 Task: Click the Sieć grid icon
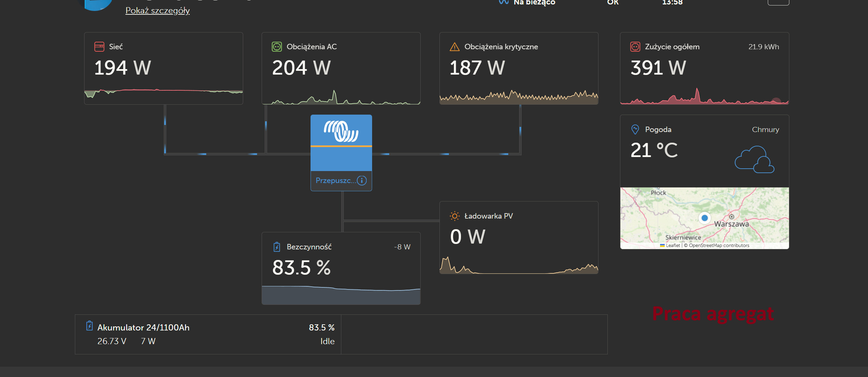99,47
